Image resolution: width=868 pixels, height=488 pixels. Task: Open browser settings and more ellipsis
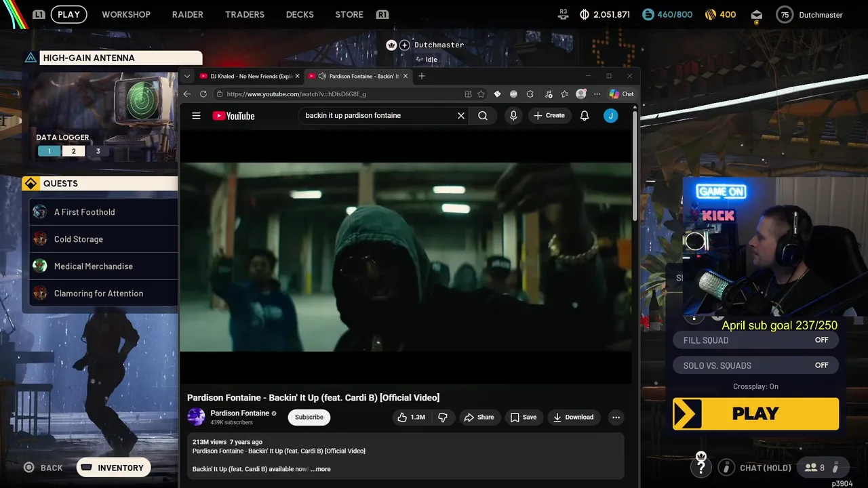(x=597, y=94)
